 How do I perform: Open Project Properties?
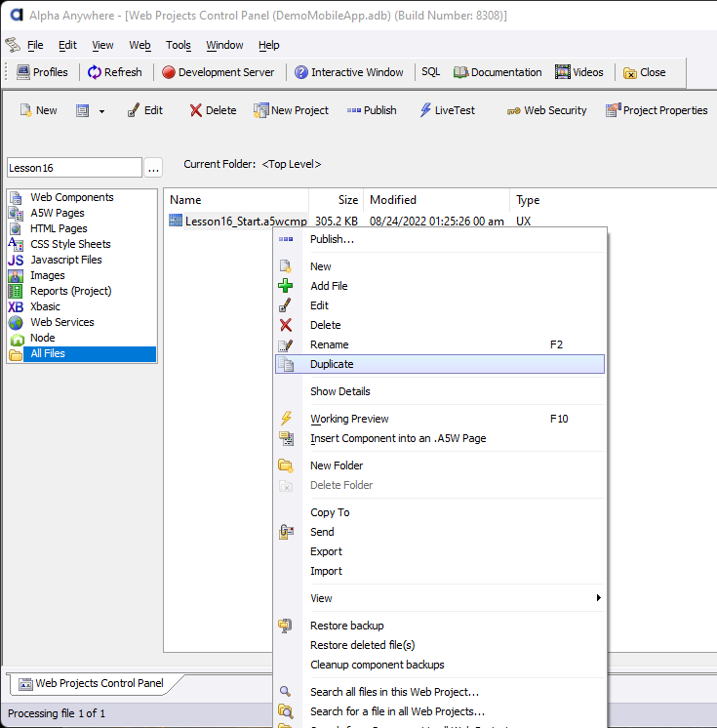coord(657,110)
